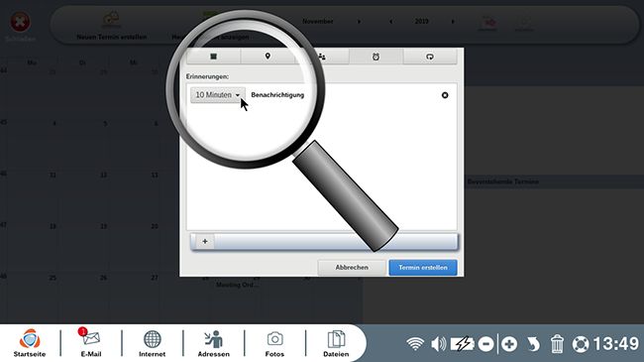Viewport: 644px width, 362px height.
Task: Open the Dateien files app
Action: (x=336, y=343)
